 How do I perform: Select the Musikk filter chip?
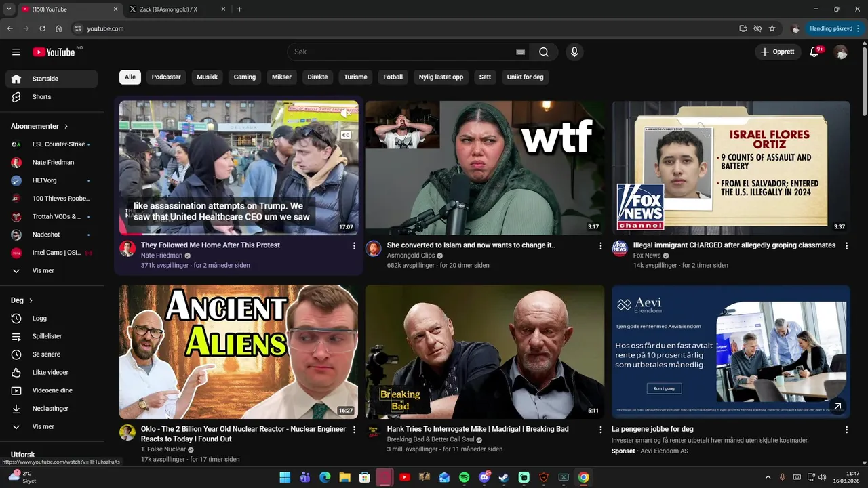[x=208, y=77]
